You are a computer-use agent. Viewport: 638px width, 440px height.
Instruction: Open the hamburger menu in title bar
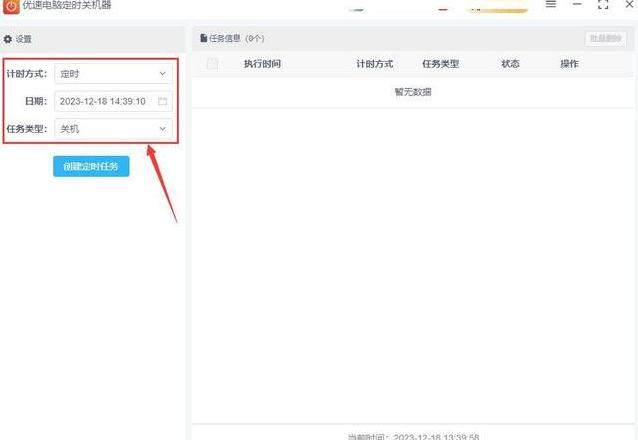pyautogui.click(x=551, y=4)
